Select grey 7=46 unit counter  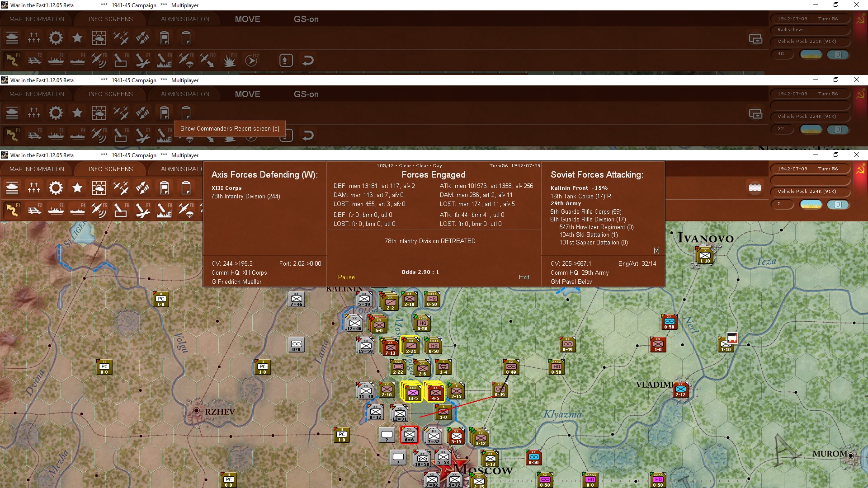click(296, 299)
